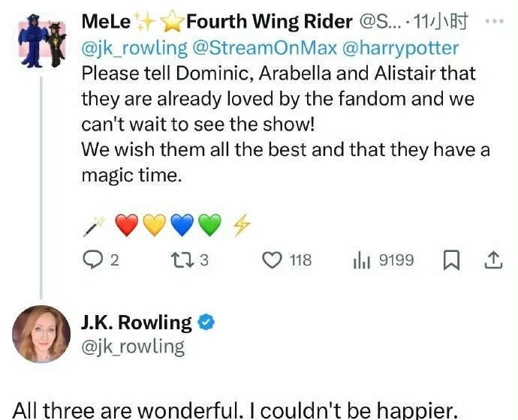Click the @harrypotter mention link

[400, 49]
